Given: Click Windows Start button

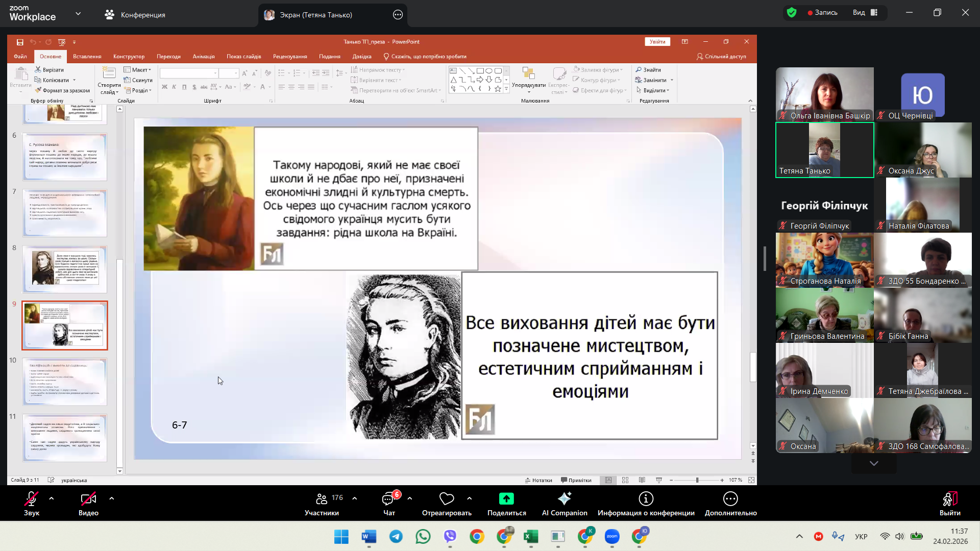Looking at the screenshot, I should pos(341,536).
